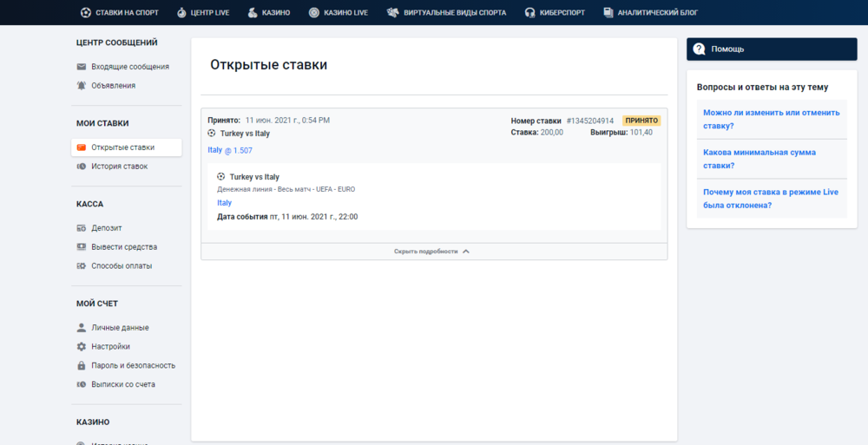Open История ставок
This screenshot has width=868, height=445.
click(x=120, y=166)
